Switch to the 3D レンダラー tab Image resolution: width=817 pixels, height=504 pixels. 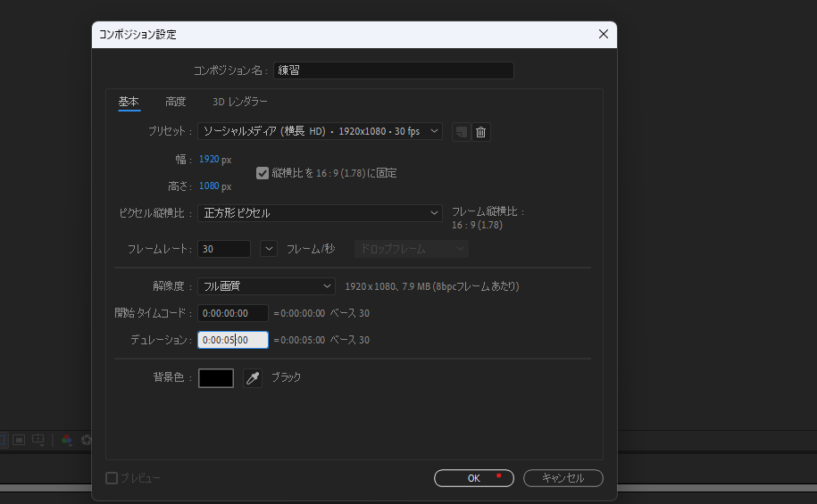[x=239, y=102]
